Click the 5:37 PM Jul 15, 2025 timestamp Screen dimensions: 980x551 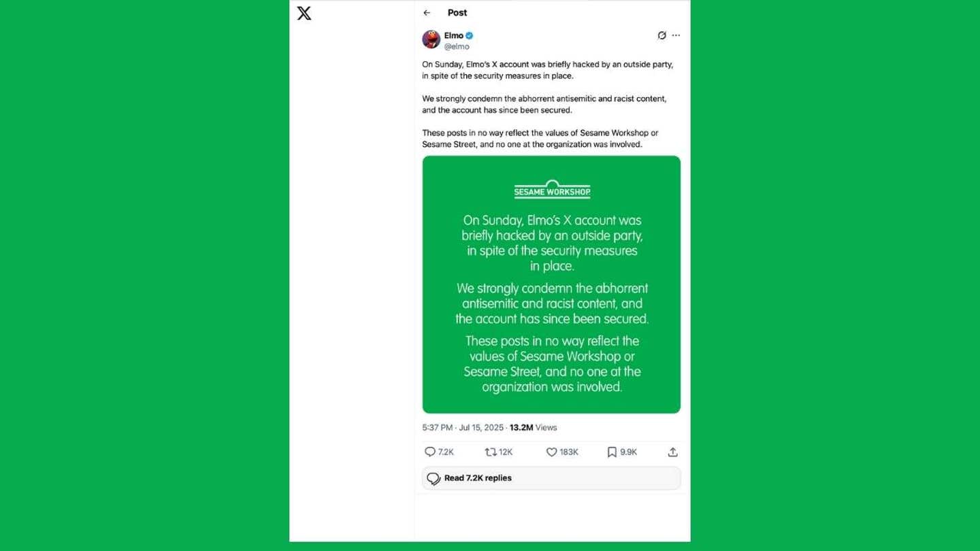point(463,428)
